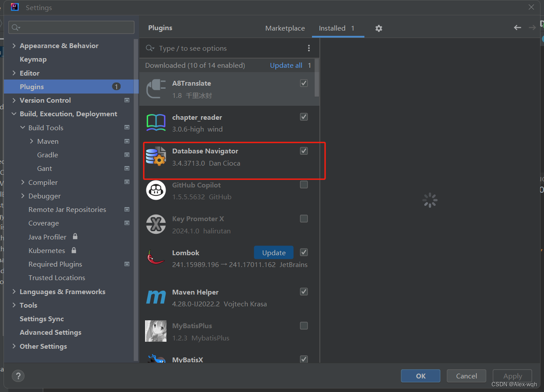Screen dimensions: 544x392
Task: Click the Update all link
Action: pos(286,65)
